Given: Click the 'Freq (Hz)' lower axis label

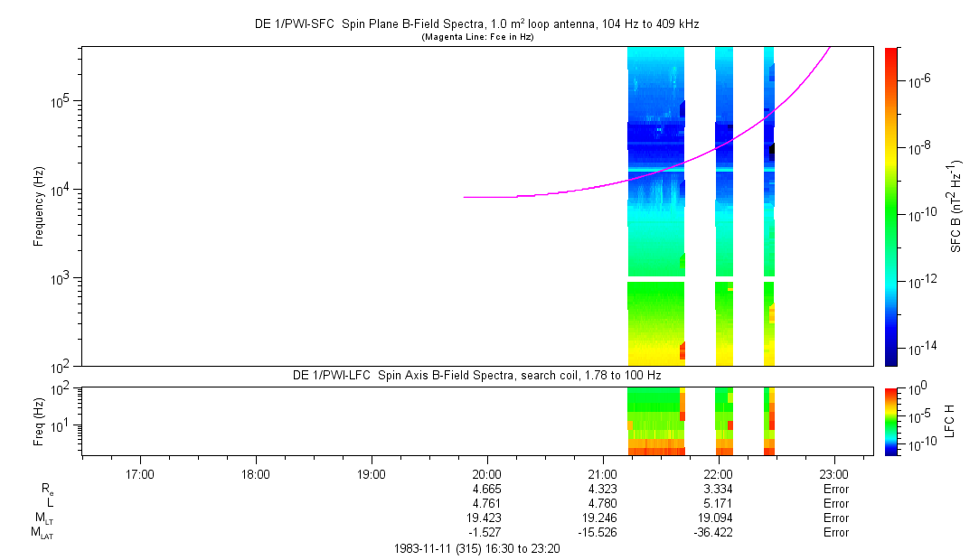Looking at the screenshot, I should click(x=39, y=421).
